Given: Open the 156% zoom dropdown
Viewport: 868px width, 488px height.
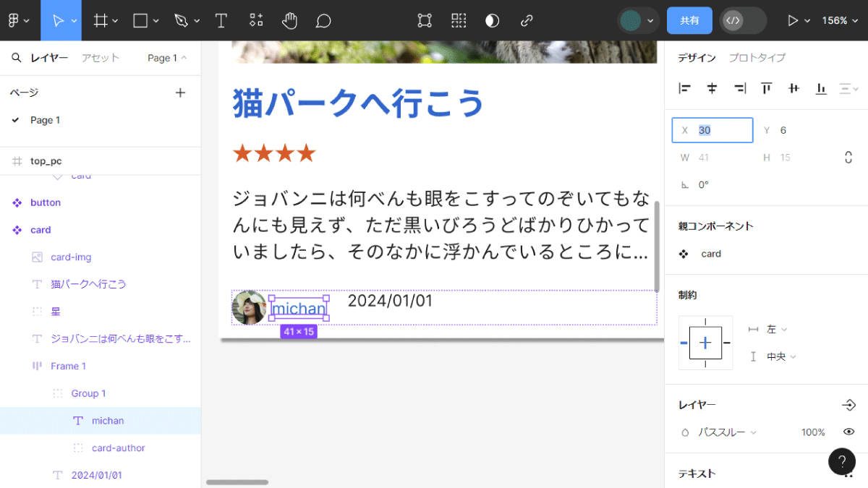Looking at the screenshot, I should 838,20.
